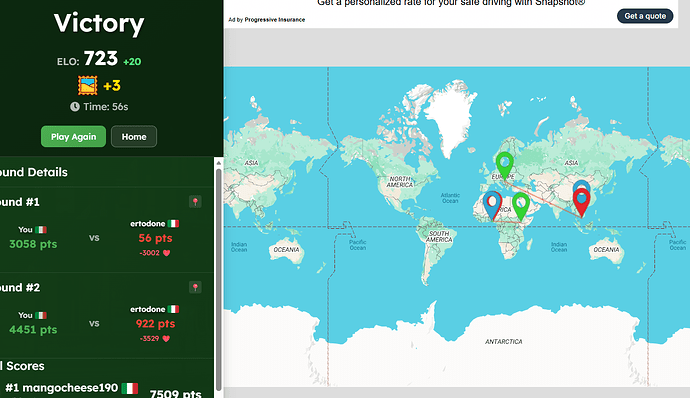Click the green pin over Europe
The width and height of the screenshot is (690, 398).
click(x=504, y=165)
